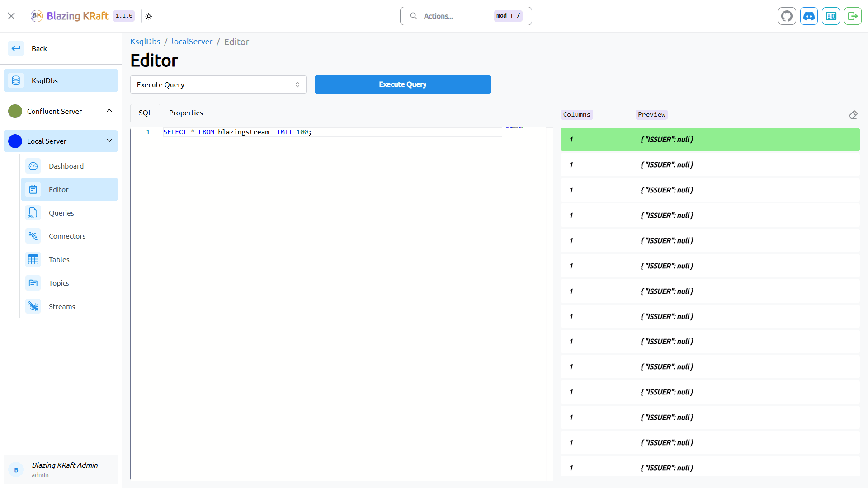Click the admin avatar B badge
The height and width of the screenshot is (488, 868).
point(16,470)
